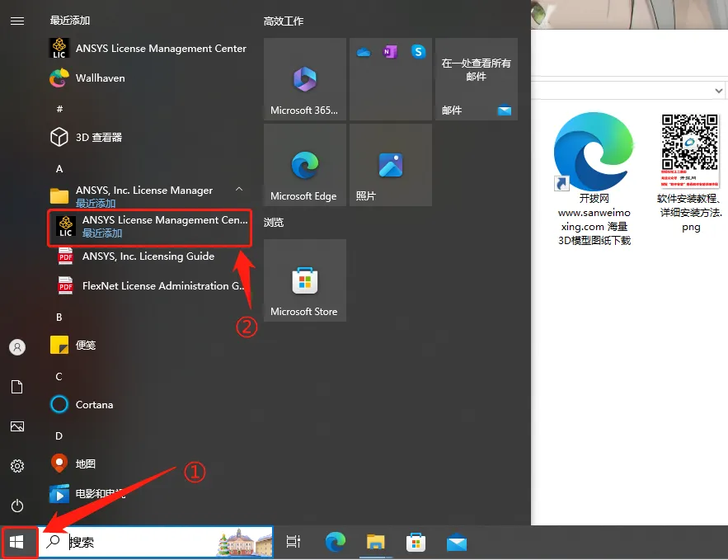Open the 地图 maps app
728x560 pixels.
73,464
